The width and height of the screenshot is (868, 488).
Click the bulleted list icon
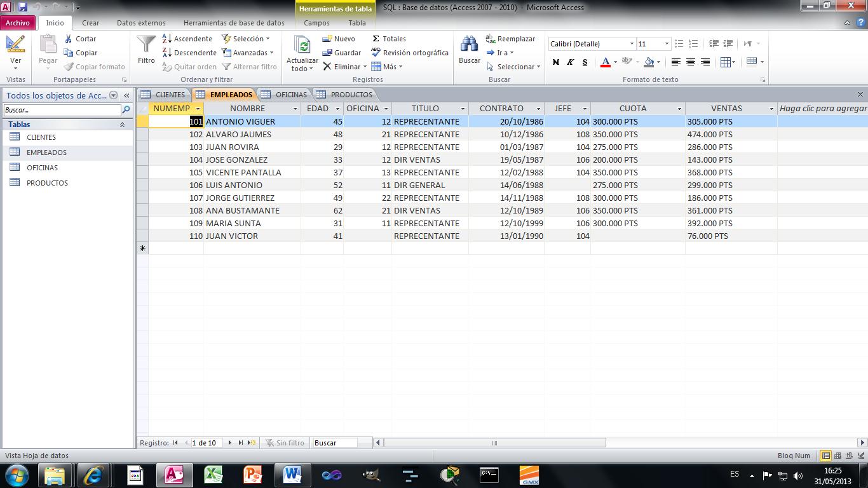pos(679,44)
